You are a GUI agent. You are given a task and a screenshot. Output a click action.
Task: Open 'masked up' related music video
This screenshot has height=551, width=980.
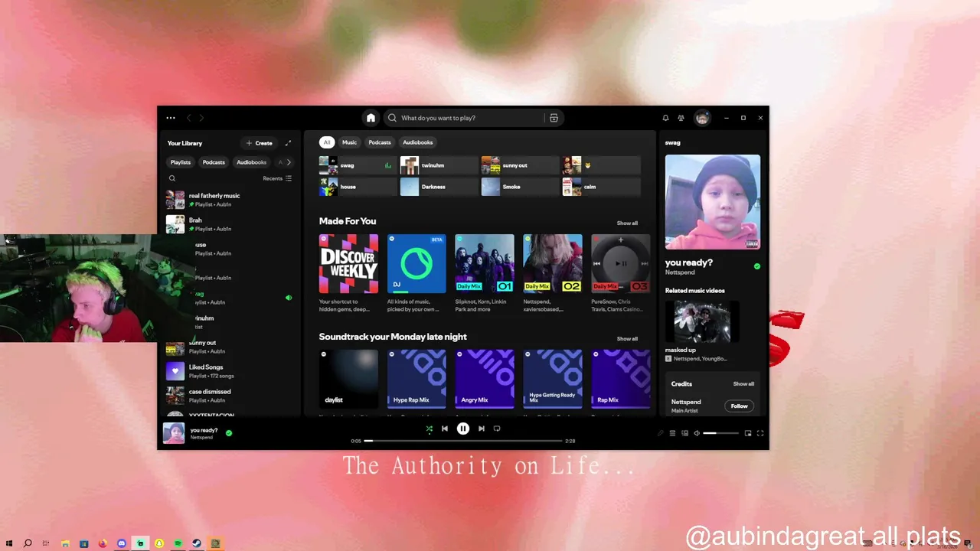702,331
